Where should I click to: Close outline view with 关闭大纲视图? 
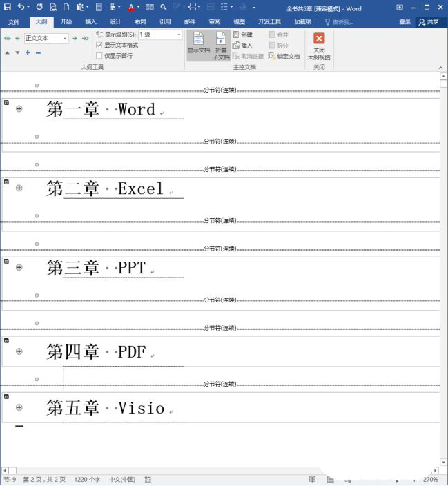pos(319,46)
